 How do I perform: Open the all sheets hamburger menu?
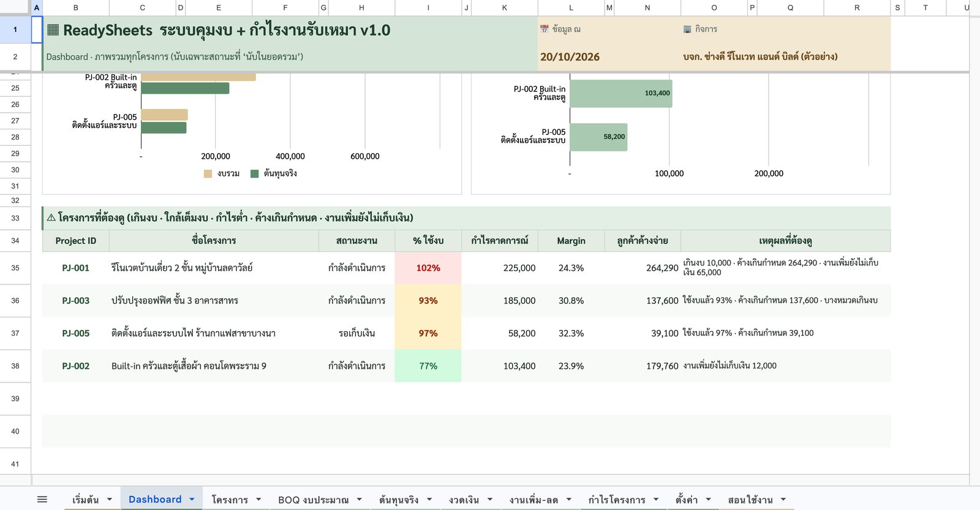(42, 500)
